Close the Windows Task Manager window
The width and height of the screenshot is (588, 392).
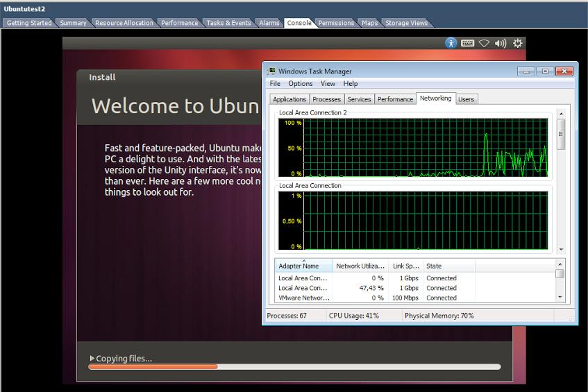tap(564, 71)
